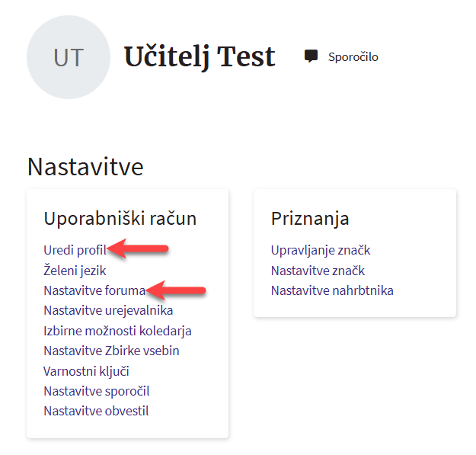Go to Nastavitve obvestil

[96, 411]
